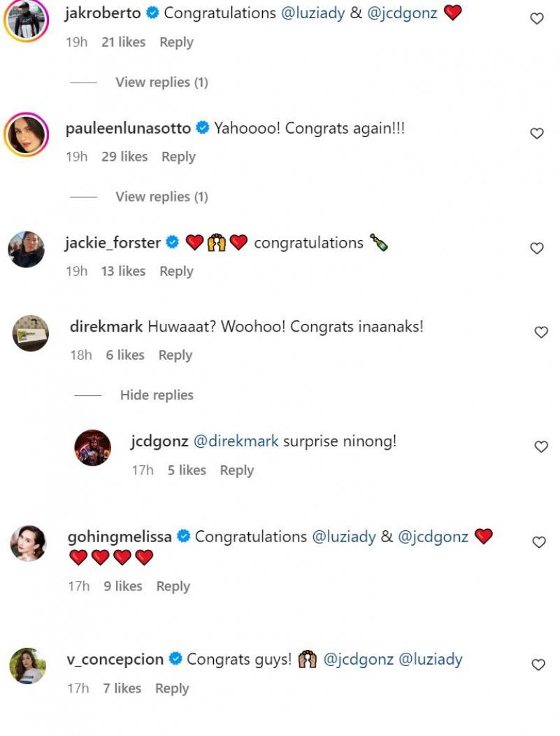Image resolution: width=560 pixels, height=736 pixels.
Task: View the 29 likes on pauleenlunasotto's comment
Action: [124, 157]
